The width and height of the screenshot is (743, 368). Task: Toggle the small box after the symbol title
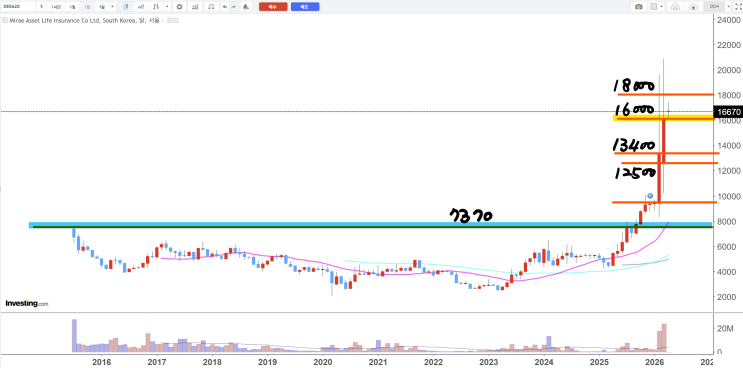click(x=170, y=21)
